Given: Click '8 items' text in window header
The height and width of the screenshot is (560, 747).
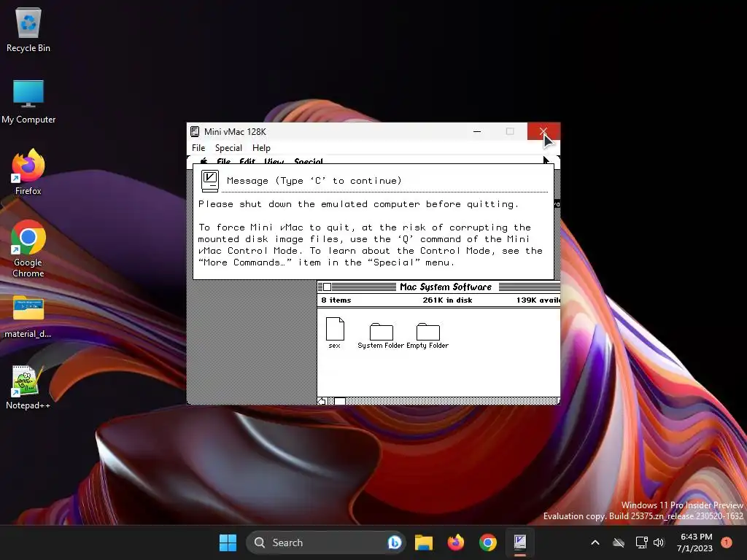Looking at the screenshot, I should point(336,300).
